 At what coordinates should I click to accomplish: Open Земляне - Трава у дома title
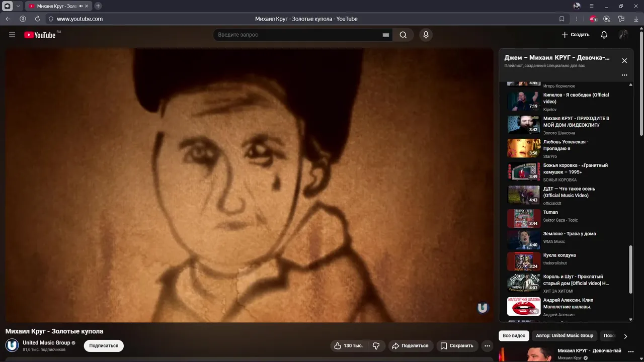coord(570,234)
